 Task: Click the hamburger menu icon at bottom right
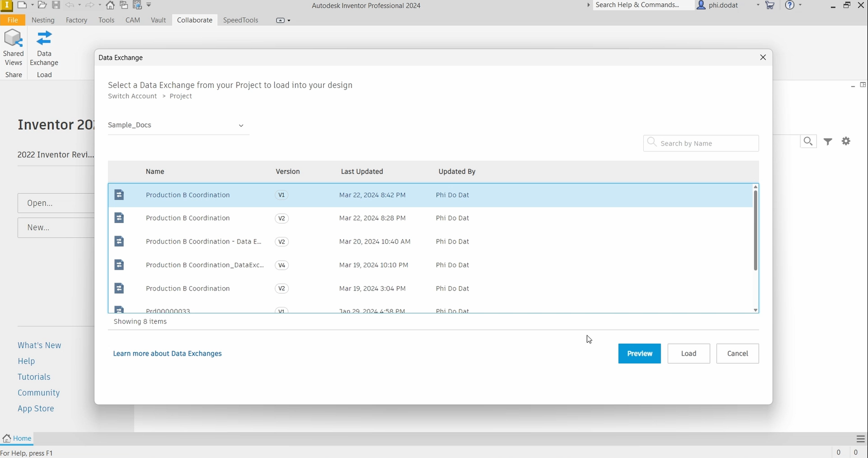pos(861,439)
